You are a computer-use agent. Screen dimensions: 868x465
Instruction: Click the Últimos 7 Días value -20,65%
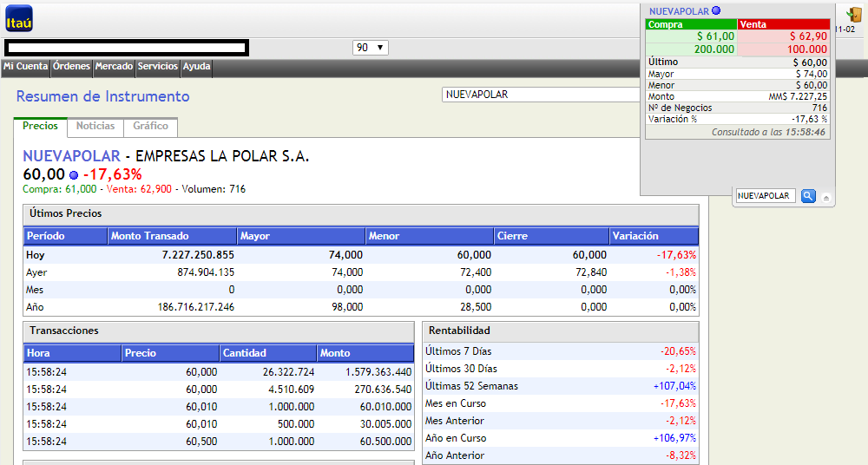pyautogui.click(x=678, y=351)
